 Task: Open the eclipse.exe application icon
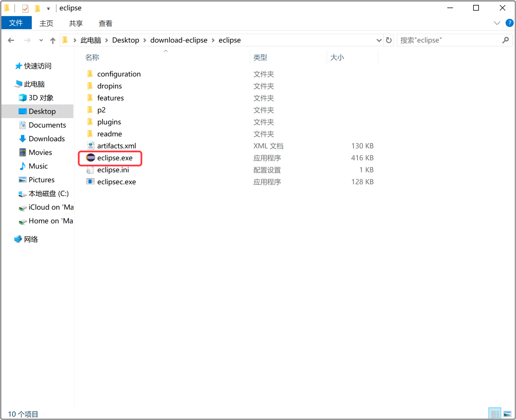pos(90,158)
